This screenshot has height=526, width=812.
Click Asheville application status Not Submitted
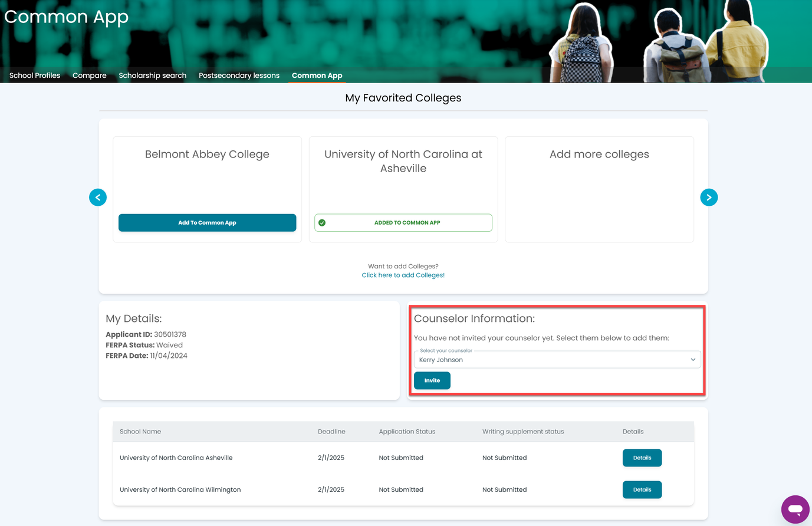tap(401, 458)
